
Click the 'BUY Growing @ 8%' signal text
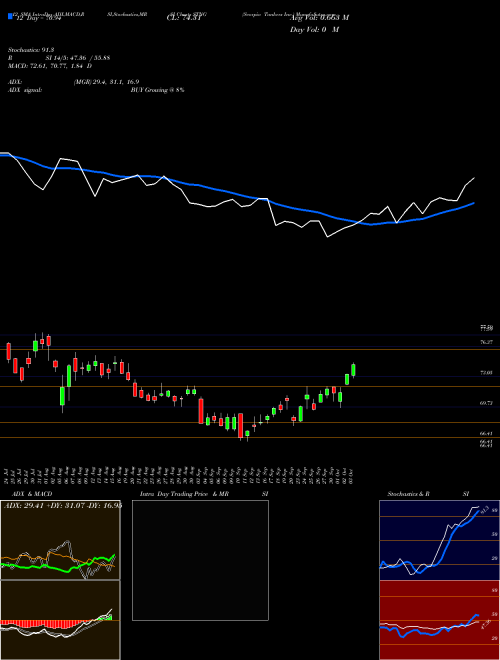point(157,90)
